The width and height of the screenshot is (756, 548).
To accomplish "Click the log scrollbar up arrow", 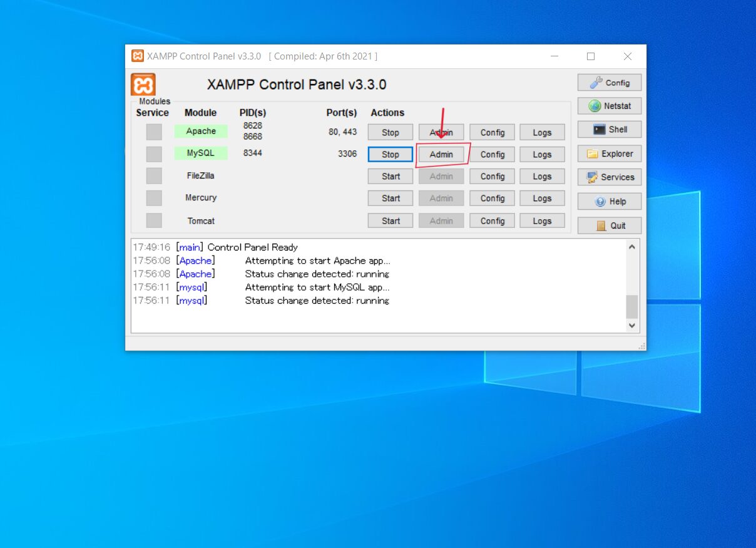I will tap(632, 247).
